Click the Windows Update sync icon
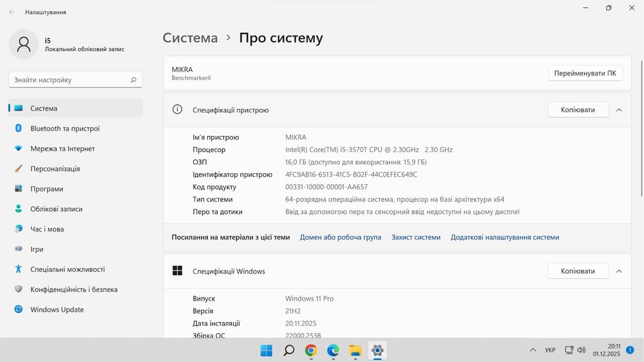 tap(19, 309)
